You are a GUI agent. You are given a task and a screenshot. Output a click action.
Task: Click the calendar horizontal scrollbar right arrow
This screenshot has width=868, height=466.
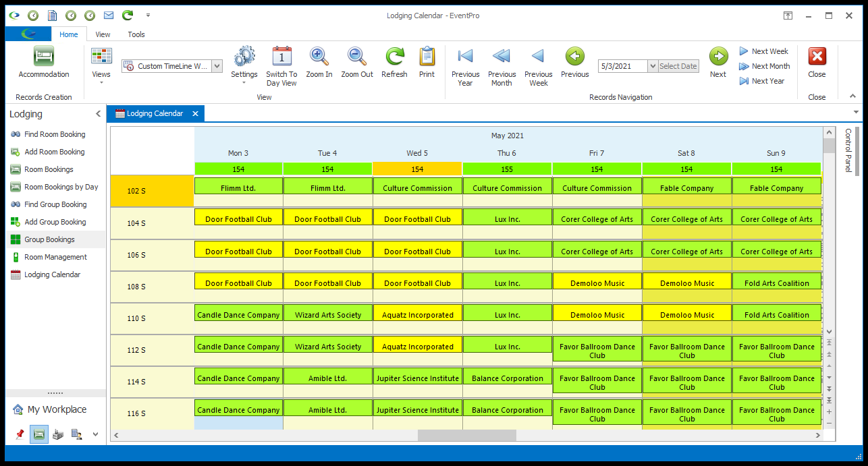coord(817,436)
